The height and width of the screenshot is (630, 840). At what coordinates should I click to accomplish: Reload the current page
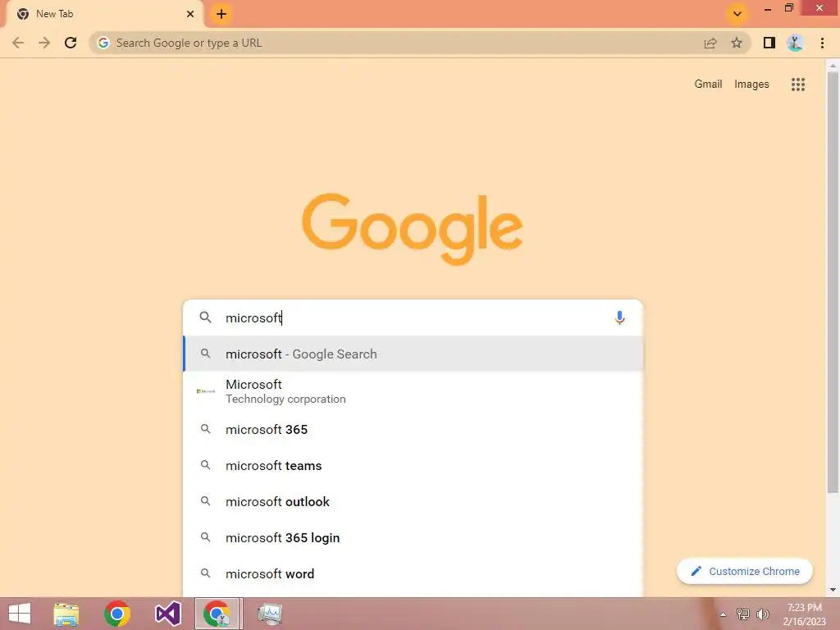(x=71, y=43)
